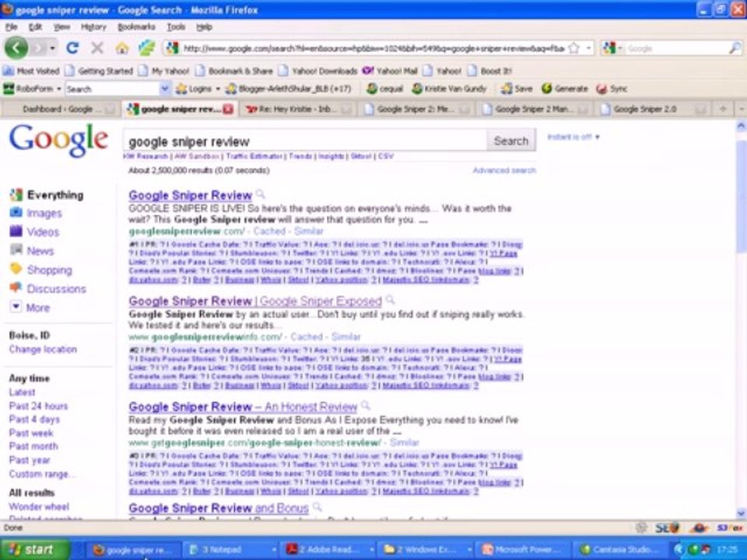The height and width of the screenshot is (560, 747).
Task: Click the Stop loading X icon
Action: pyautogui.click(x=97, y=47)
